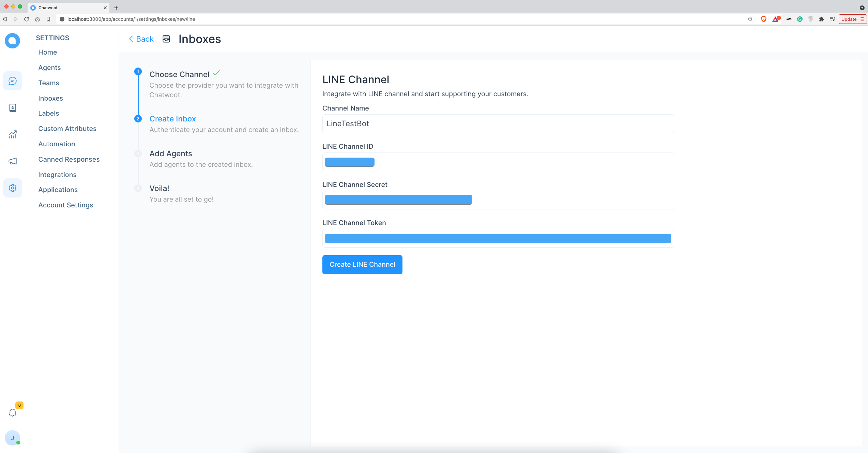Click site info icon in address bar
This screenshot has height=453, width=868.
click(x=62, y=19)
